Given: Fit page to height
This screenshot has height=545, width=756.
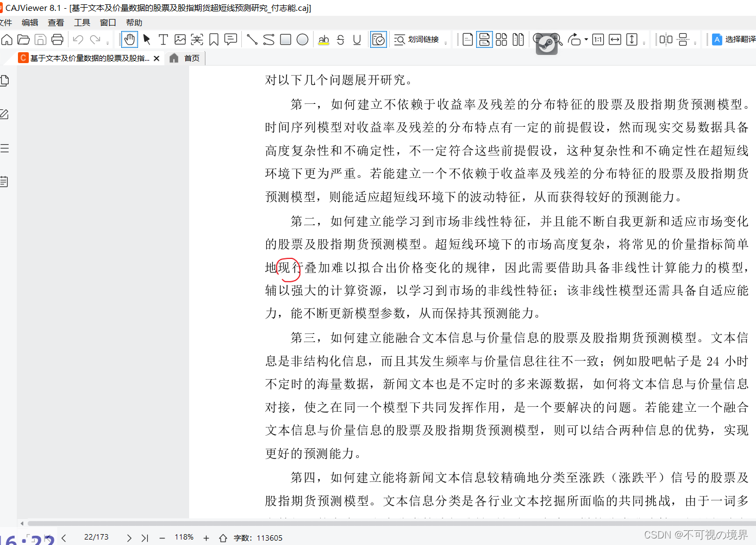Looking at the screenshot, I should click(632, 40).
